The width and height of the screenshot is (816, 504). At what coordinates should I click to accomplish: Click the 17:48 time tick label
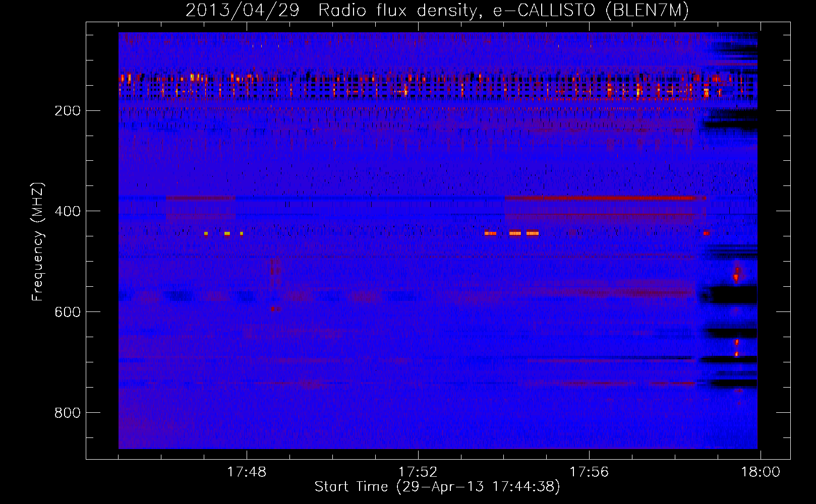[247, 472]
